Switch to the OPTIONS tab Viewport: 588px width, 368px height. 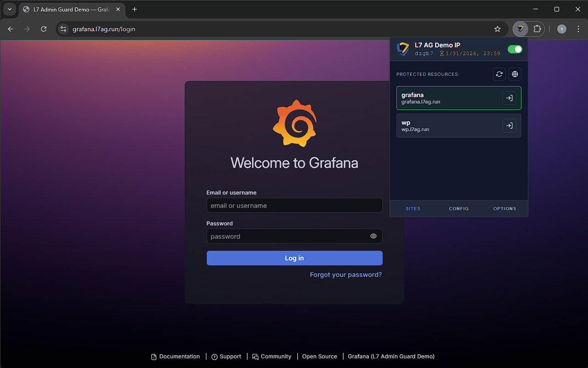(x=504, y=208)
